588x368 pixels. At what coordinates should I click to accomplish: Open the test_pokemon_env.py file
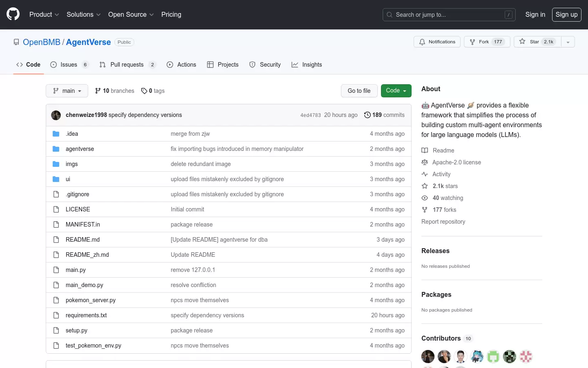[94, 346]
